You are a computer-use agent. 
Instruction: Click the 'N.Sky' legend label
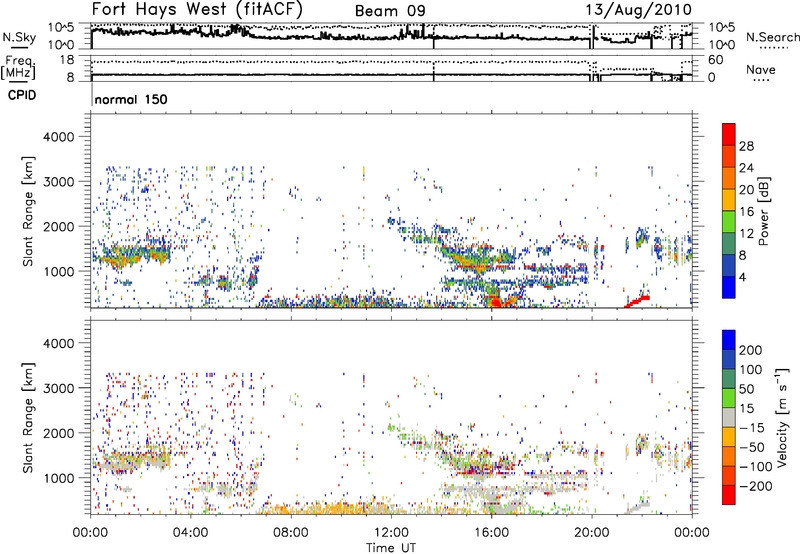(19, 37)
